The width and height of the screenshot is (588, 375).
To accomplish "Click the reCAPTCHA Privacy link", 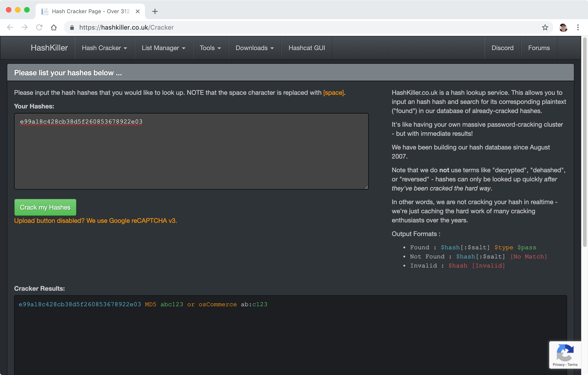I will pos(558,365).
